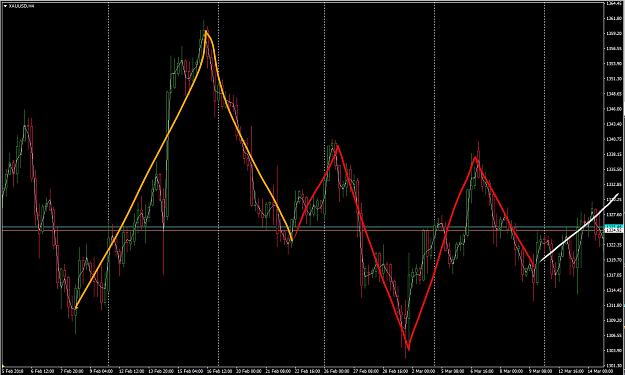The height and width of the screenshot is (375, 625).
Task: Click the 1335.50 price scale value
Action: click(x=615, y=169)
